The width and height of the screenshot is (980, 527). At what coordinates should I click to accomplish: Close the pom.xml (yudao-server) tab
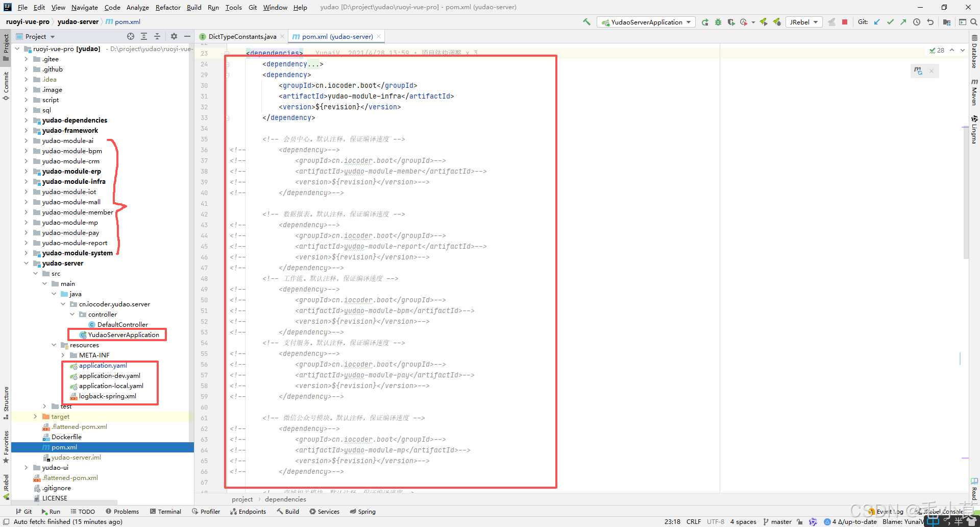point(379,36)
